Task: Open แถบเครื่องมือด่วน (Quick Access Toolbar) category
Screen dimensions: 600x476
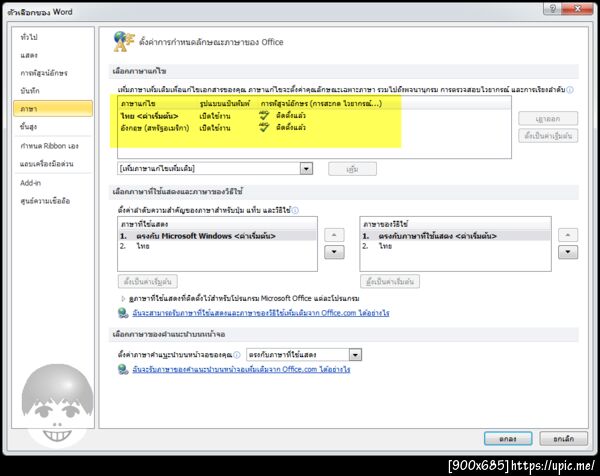Action: point(47,164)
